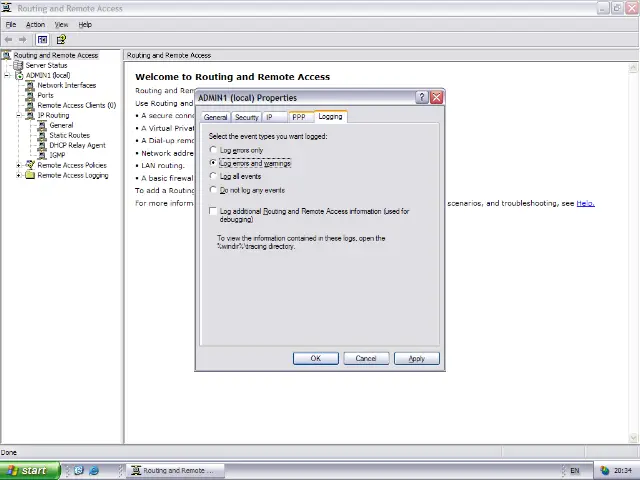This screenshot has height=480, width=640.
Task: Click the Routing and Remote Access root icon
Action: point(7,55)
